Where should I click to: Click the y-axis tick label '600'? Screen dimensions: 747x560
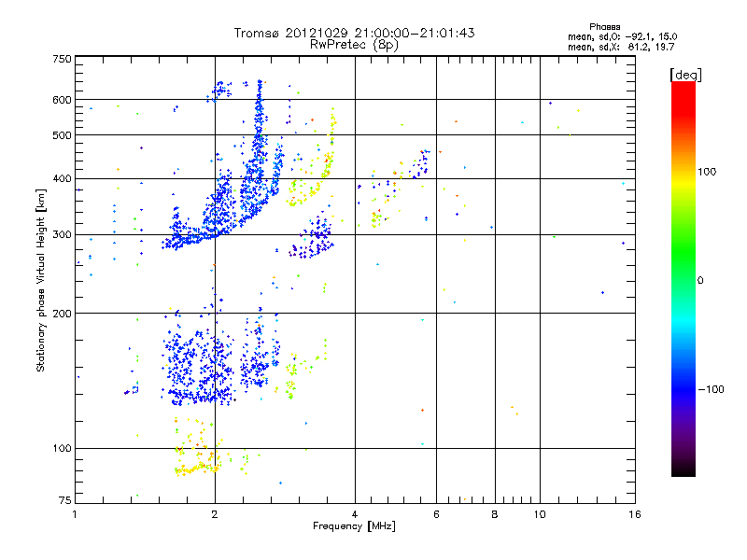(62, 100)
